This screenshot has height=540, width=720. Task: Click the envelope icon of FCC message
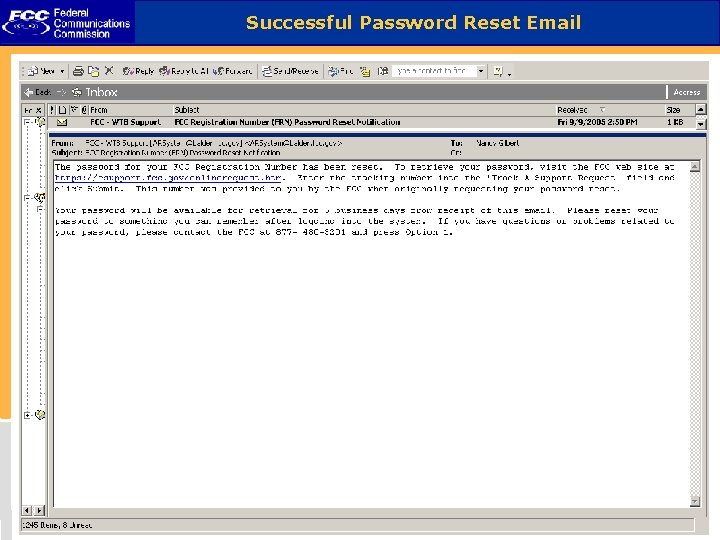click(62, 122)
